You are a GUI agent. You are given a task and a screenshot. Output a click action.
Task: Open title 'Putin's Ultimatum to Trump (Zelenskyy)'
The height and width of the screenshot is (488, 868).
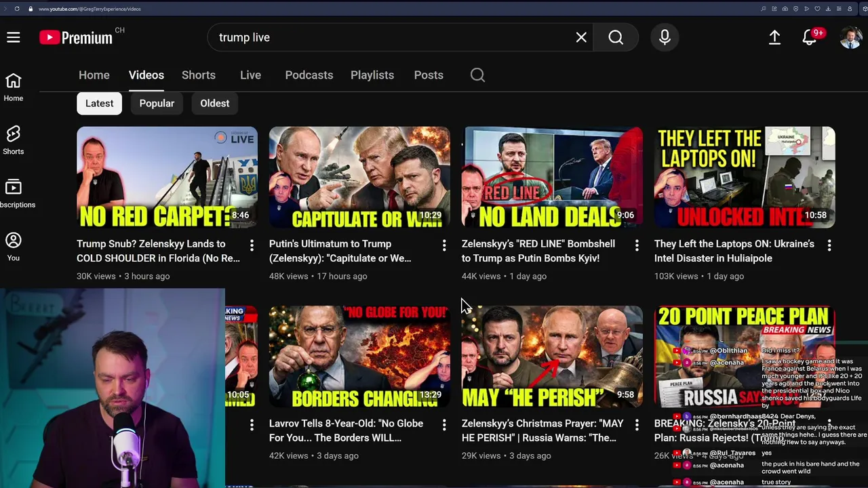(x=340, y=251)
